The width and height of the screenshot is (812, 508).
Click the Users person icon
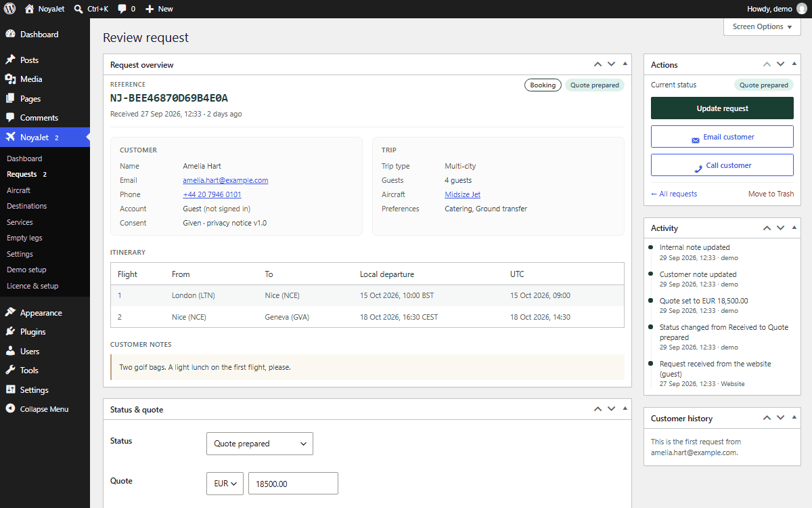click(x=10, y=351)
